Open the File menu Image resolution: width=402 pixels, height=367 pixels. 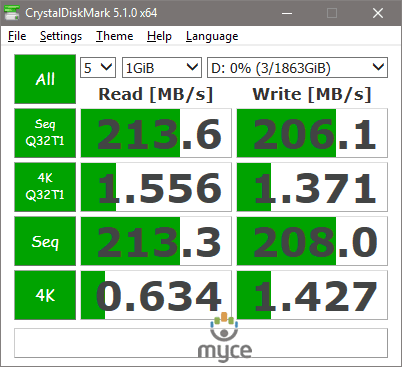pos(17,36)
